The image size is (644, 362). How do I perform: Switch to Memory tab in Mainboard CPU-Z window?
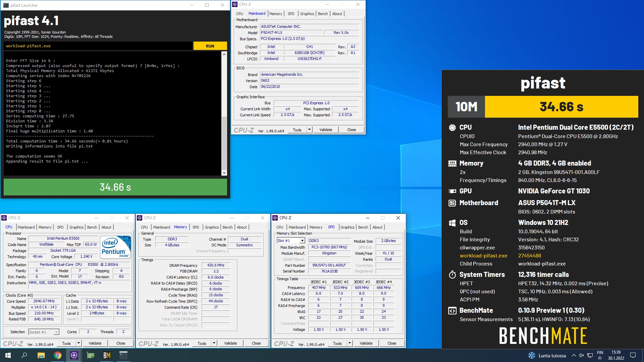pyautogui.click(x=275, y=14)
